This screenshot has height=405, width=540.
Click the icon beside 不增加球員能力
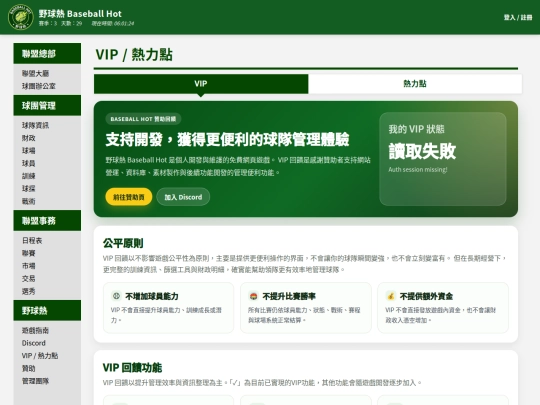tap(116, 296)
